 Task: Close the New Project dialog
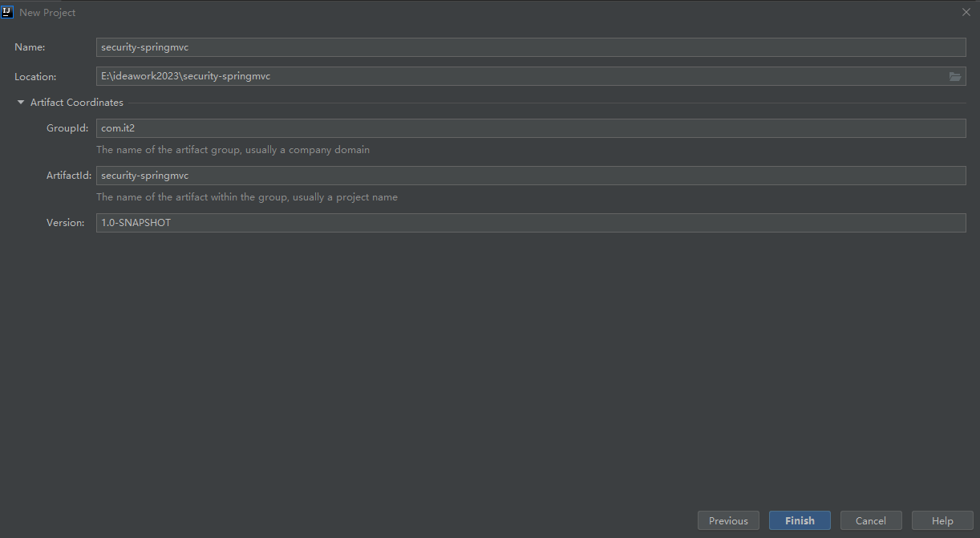click(965, 12)
